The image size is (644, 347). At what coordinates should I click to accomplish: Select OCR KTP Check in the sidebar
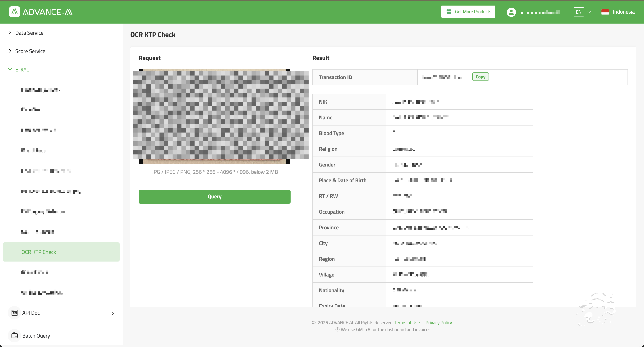pos(39,252)
